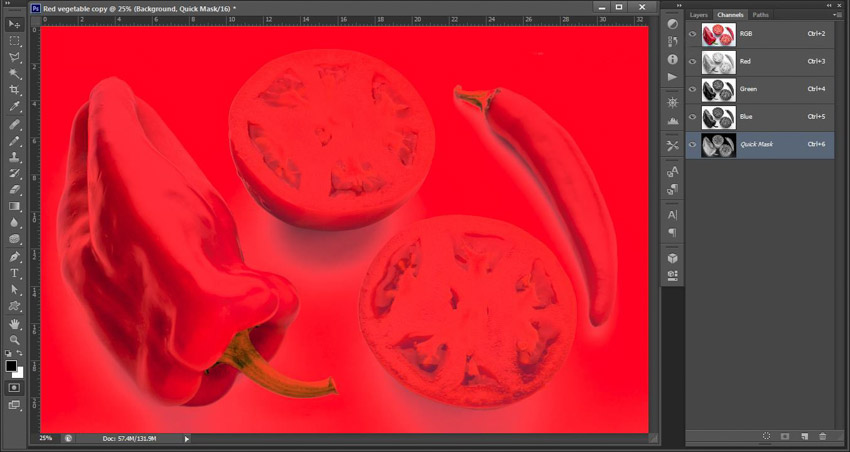Select the Horizontal Type tool
The height and width of the screenshot is (452, 850).
[15, 272]
